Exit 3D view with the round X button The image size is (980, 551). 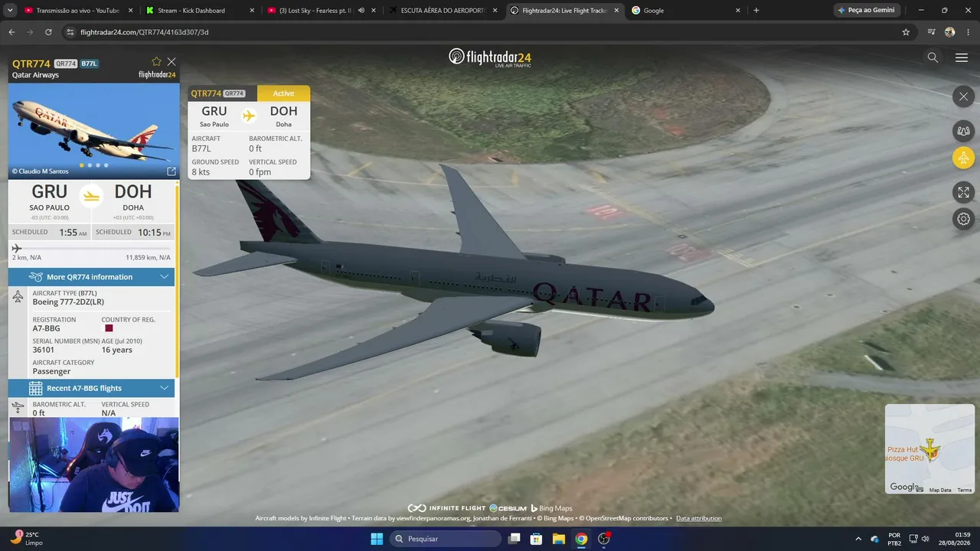963,96
